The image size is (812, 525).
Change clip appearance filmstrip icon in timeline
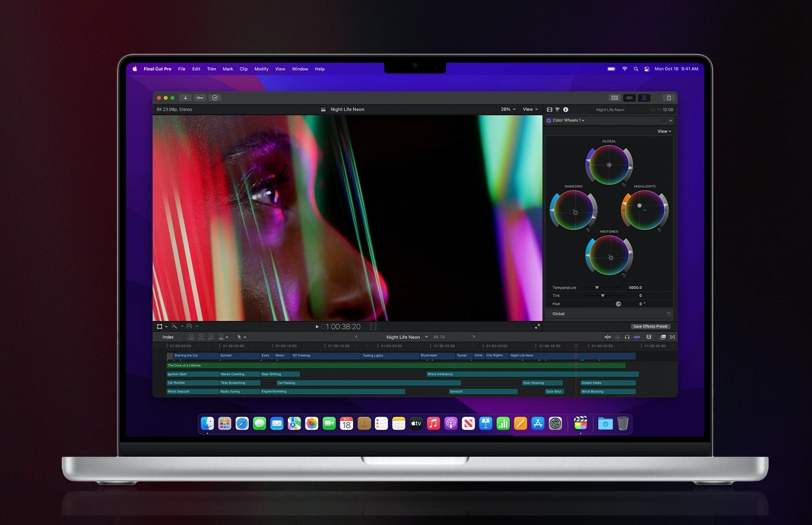(649, 337)
